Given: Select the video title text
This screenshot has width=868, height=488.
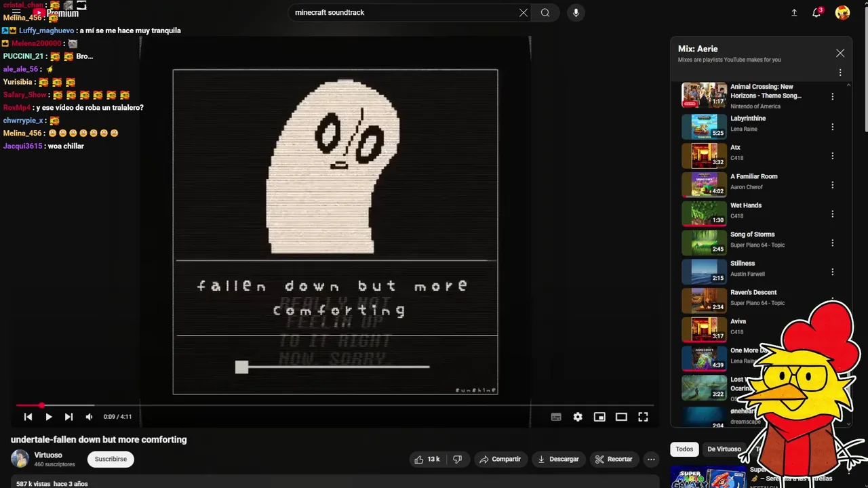Looking at the screenshot, I should point(99,439).
